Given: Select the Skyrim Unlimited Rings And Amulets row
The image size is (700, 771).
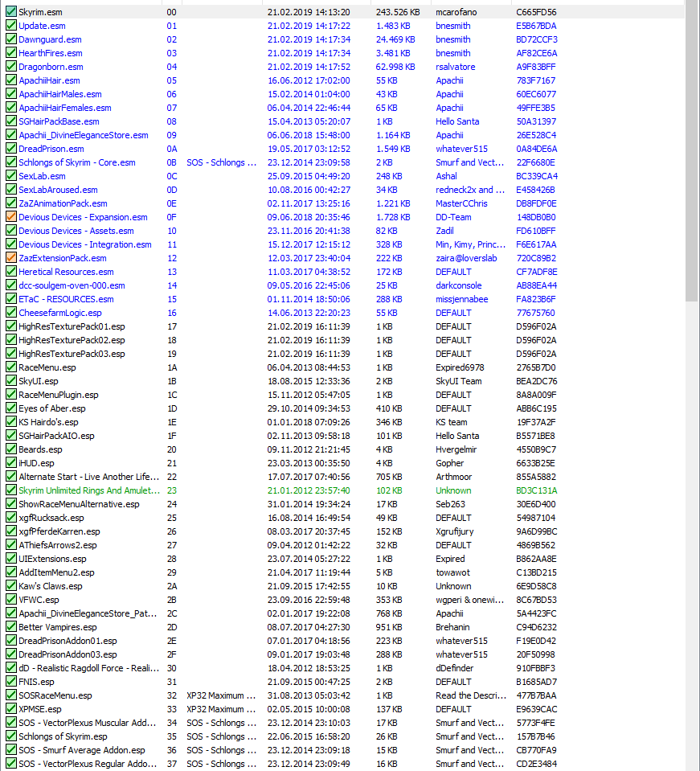Looking at the screenshot, I should 81,490.
